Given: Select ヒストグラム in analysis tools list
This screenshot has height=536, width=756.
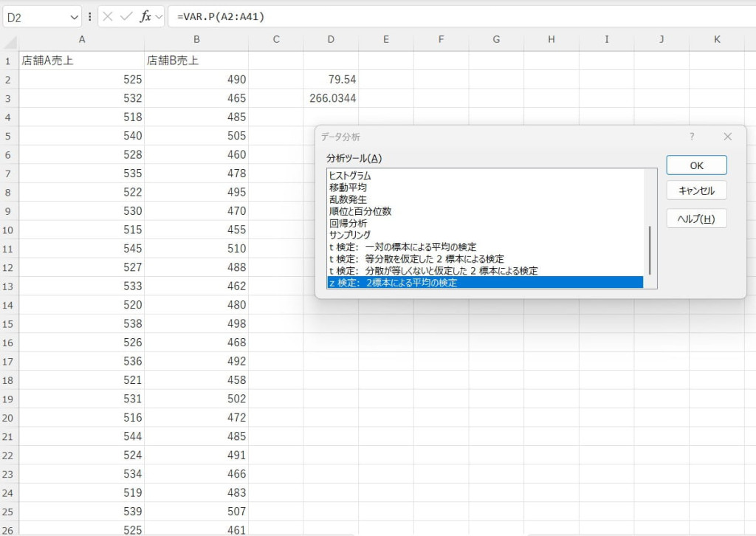Looking at the screenshot, I should [x=350, y=176].
